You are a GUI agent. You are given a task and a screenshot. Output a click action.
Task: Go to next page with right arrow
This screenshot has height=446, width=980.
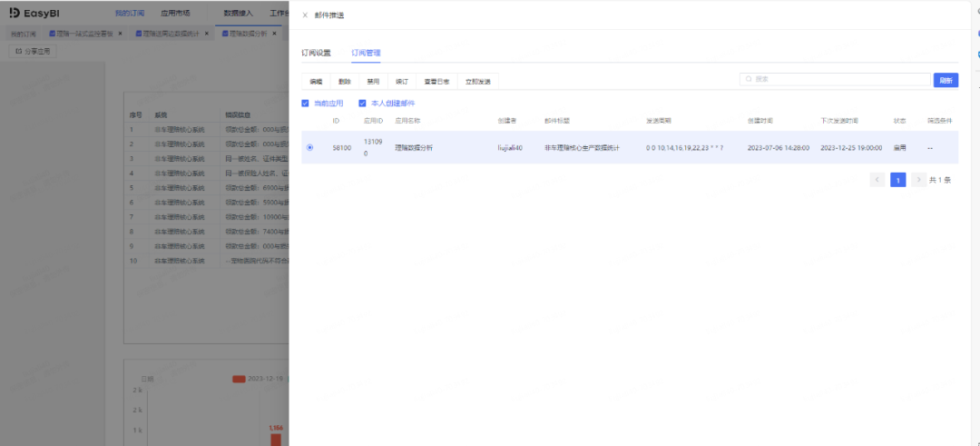pyautogui.click(x=918, y=180)
